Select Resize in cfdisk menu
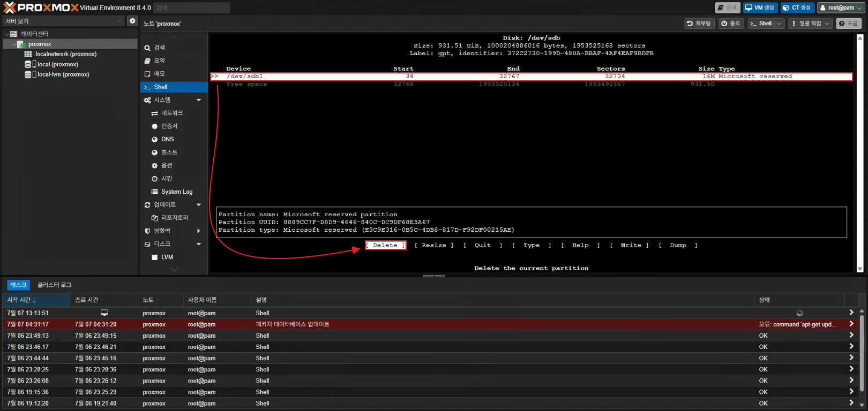Image resolution: width=868 pixels, height=411 pixels. pyautogui.click(x=434, y=245)
